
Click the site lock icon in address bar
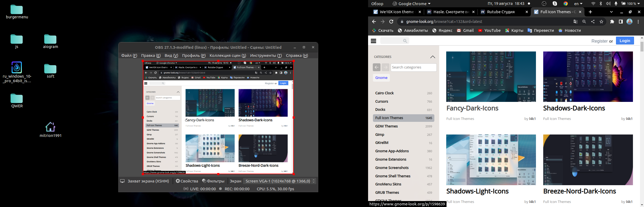pos(402,22)
